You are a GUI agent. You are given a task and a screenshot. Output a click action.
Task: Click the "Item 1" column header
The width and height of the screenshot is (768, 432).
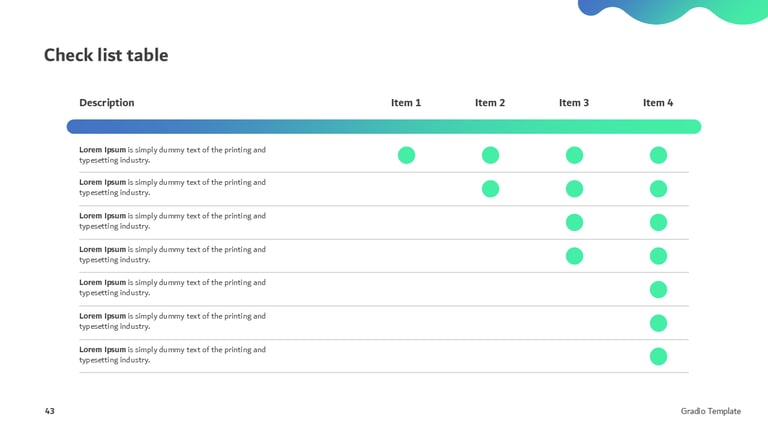coord(406,103)
